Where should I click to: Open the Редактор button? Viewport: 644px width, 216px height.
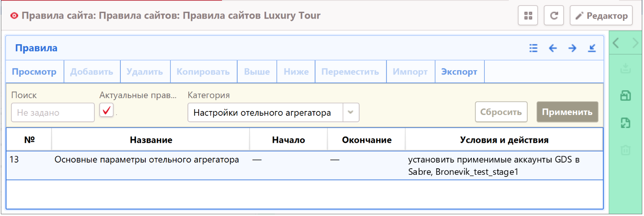pos(601,16)
